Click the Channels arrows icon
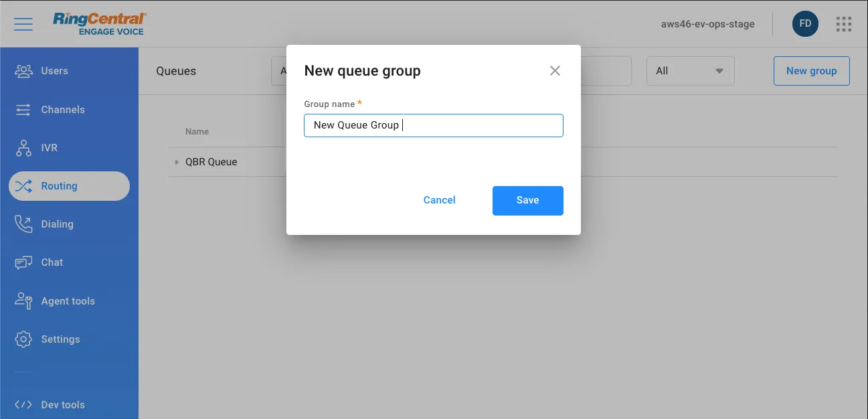 point(23,110)
